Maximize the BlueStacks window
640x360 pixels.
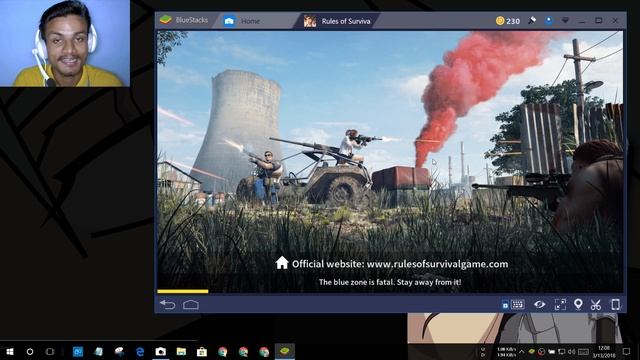point(598,20)
